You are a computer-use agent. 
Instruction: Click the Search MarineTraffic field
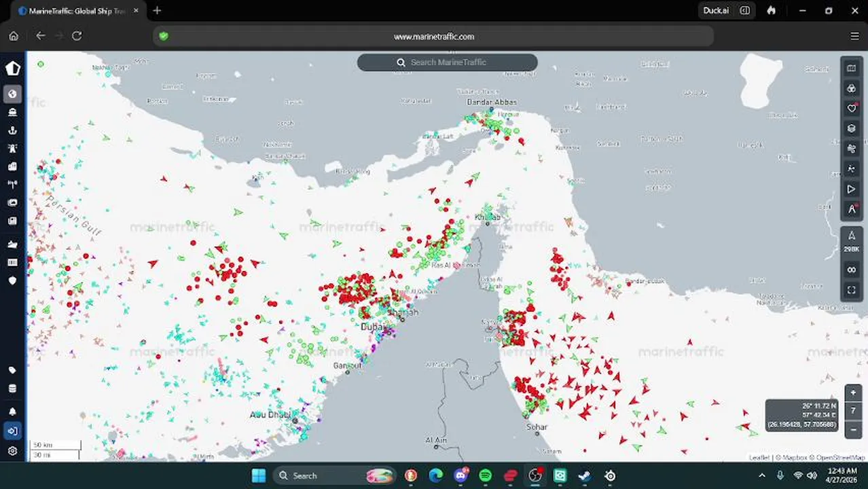pyautogui.click(x=448, y=62)
